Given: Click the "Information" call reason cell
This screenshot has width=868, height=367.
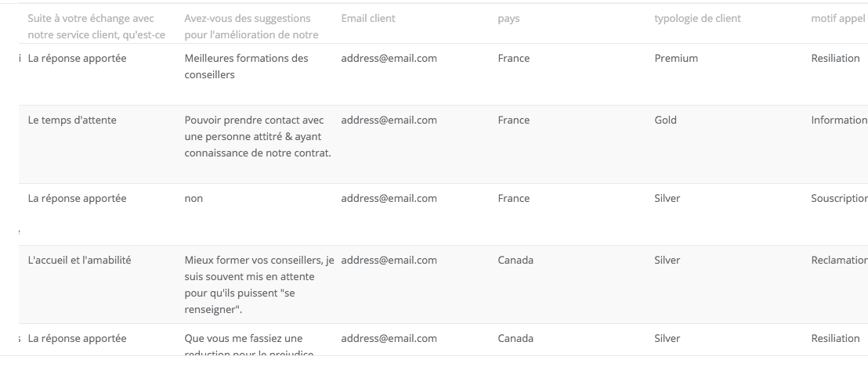Looking at the screenshot, I should 838,121.
